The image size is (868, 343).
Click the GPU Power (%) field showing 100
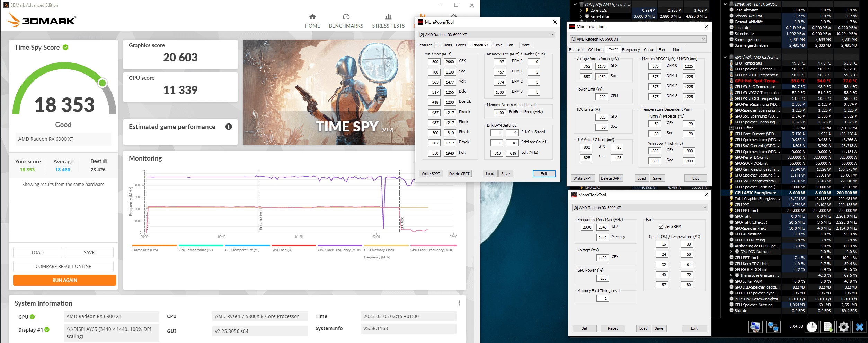click(603, 278)
